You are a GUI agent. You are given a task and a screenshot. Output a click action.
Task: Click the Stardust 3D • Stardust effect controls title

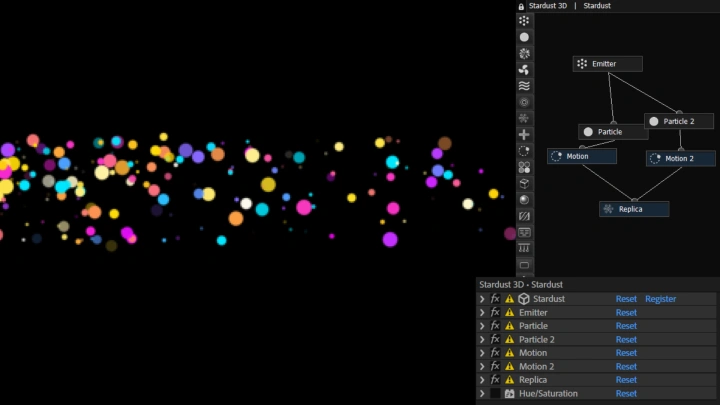point(521,285)
